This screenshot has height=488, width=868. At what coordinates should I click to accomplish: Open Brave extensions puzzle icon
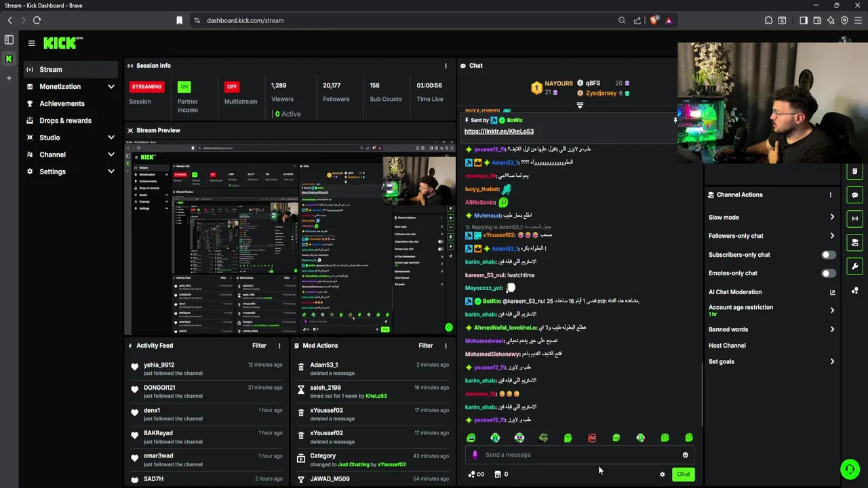[x=768, y=20]
